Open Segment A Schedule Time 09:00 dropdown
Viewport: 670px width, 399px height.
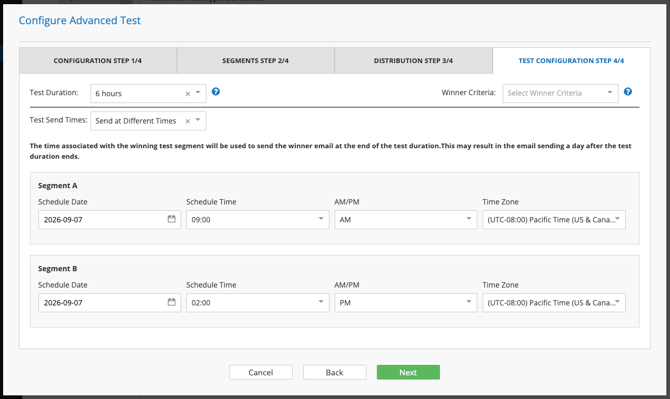click(258, 220)
